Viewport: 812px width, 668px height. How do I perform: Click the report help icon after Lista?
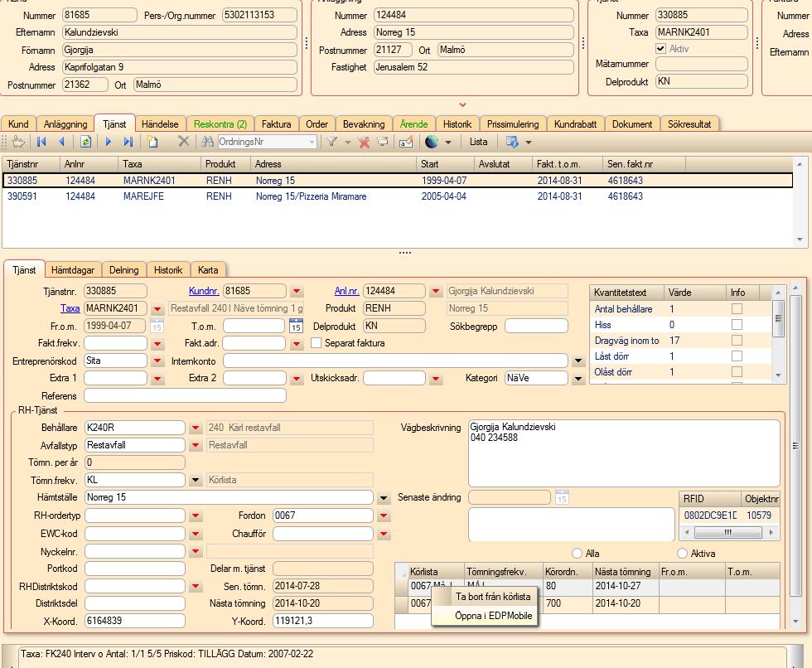click(512, 142)
